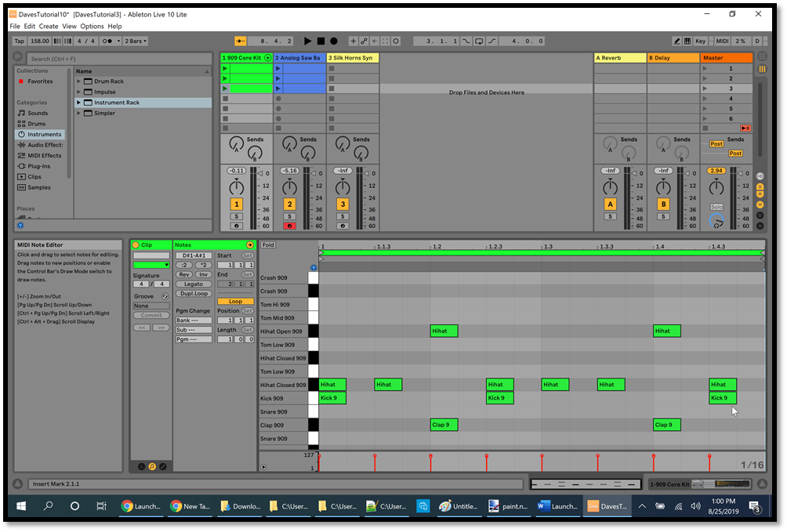Open the Options menu
This screenshot has width=787, height=532.
pyautogui.click(x=92, y=26)
